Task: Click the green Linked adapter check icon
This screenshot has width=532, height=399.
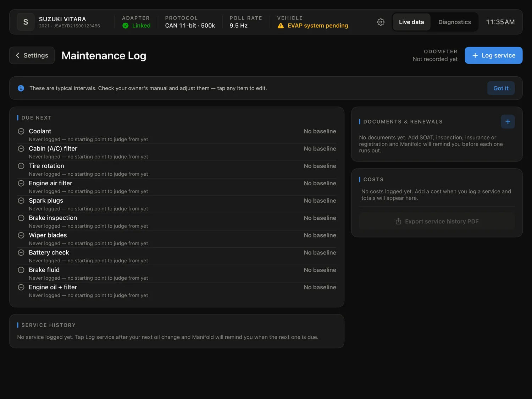Action: (x=125, y=26)
